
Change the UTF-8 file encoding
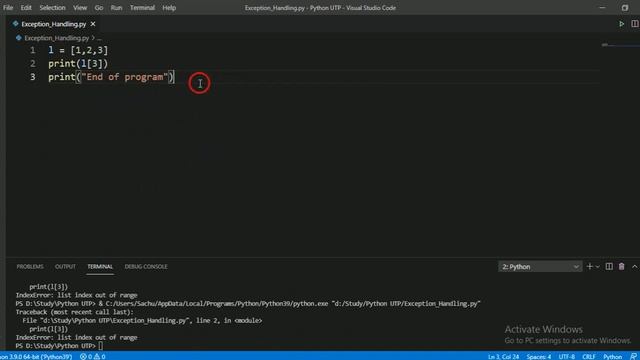567,356
